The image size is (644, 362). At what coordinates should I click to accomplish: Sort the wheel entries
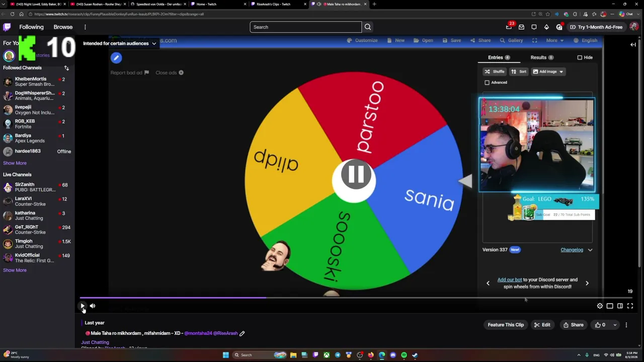(x=519, y=71)
